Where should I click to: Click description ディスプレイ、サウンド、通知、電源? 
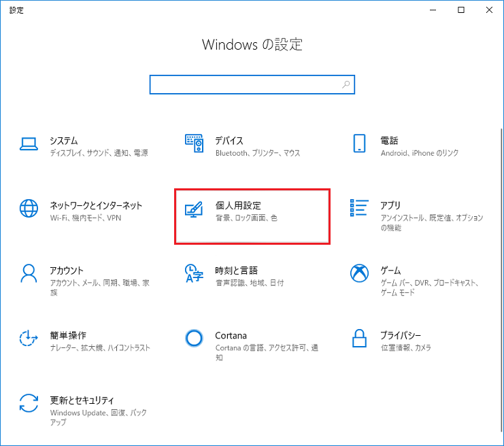99,153
